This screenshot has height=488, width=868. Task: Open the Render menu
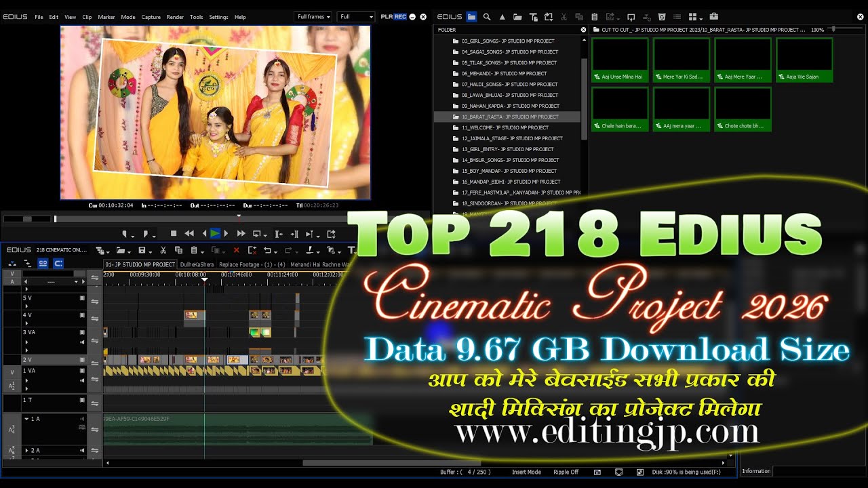click(x=175, y=17)
